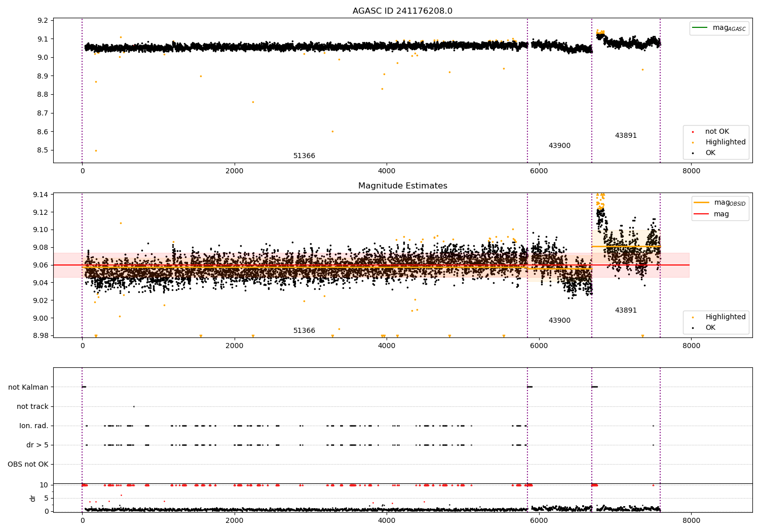Click the '9.12' y-axis tick in middle plot

pos(41,212)
